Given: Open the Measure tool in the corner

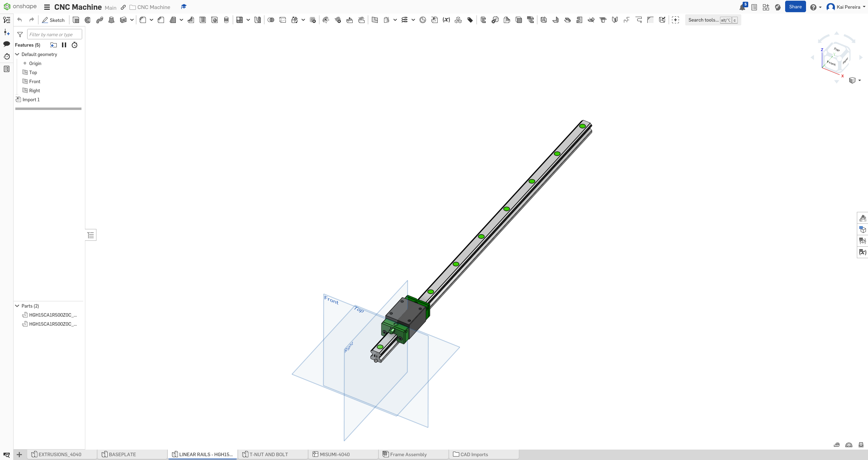Looking at the screenshot, I should coord(836,445).
